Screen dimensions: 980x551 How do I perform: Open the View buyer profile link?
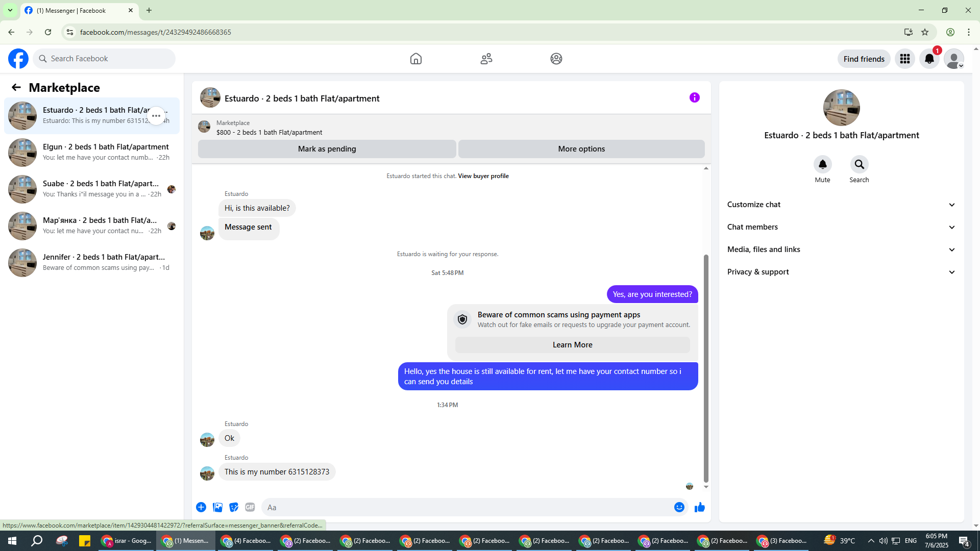tap(483, 176)
